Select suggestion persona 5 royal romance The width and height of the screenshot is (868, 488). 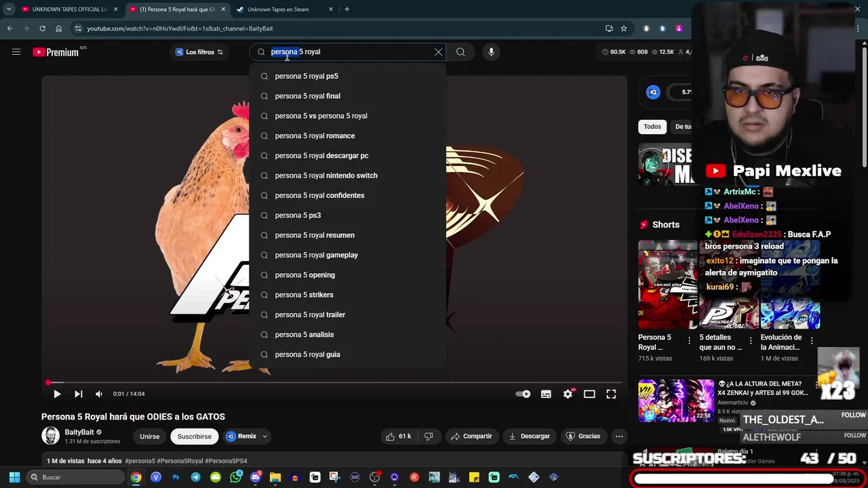point(348,136)
